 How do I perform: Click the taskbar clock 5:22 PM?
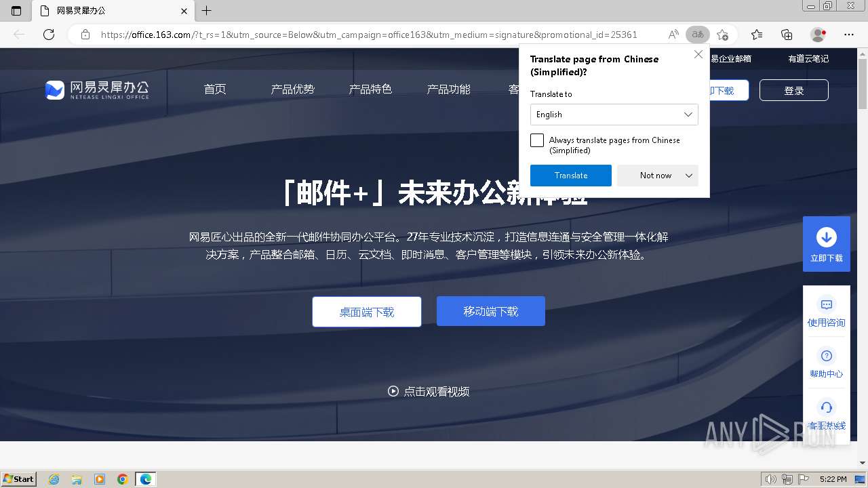(833, 479)
